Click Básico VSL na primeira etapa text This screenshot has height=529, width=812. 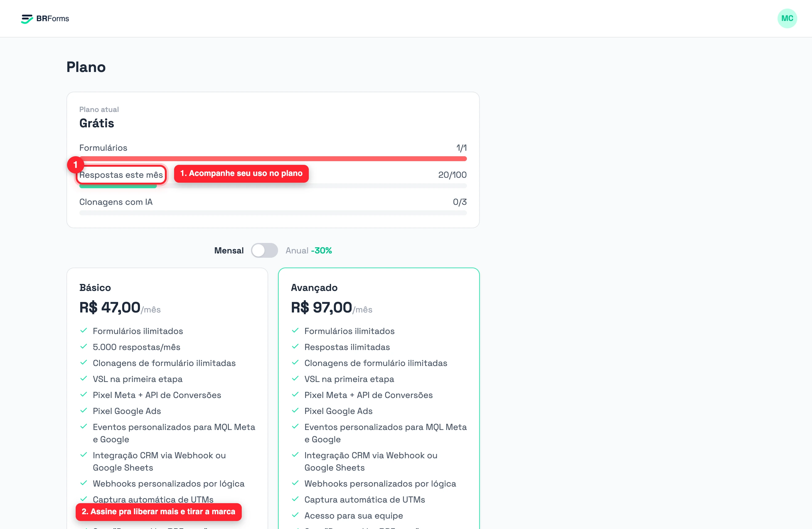click(x=137, y=379)
